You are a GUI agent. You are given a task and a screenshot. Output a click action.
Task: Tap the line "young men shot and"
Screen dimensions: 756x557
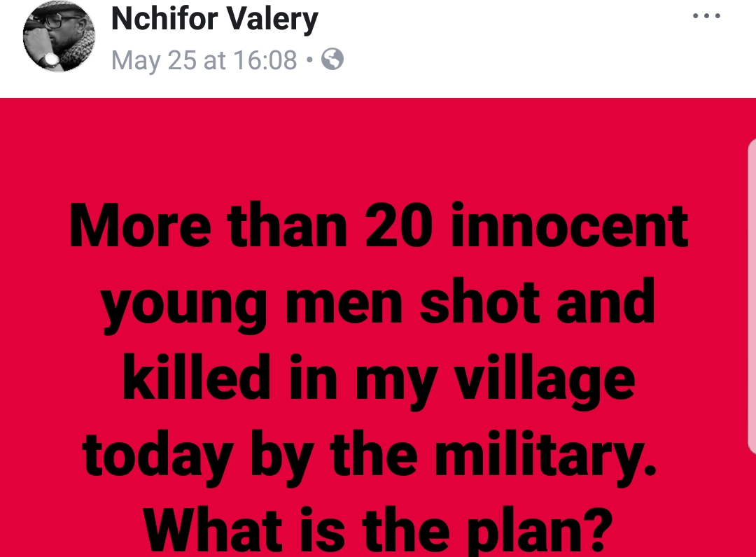[x=379, y=302]
